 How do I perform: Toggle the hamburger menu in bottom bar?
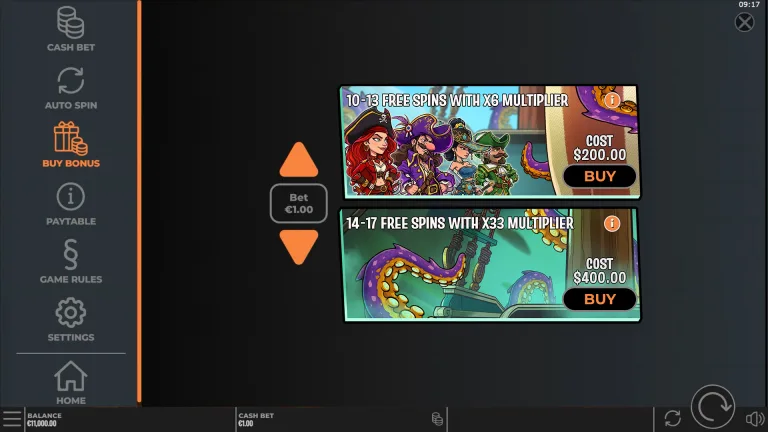point(12,419)
